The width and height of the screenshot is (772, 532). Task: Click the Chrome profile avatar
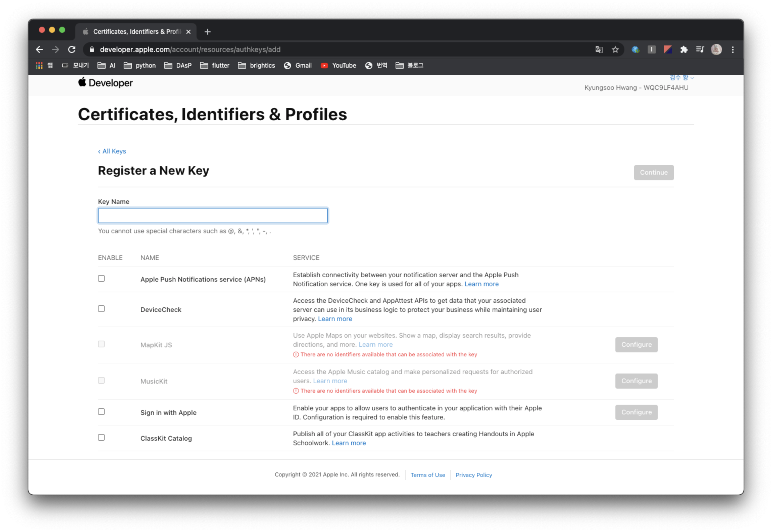(716, 50)
